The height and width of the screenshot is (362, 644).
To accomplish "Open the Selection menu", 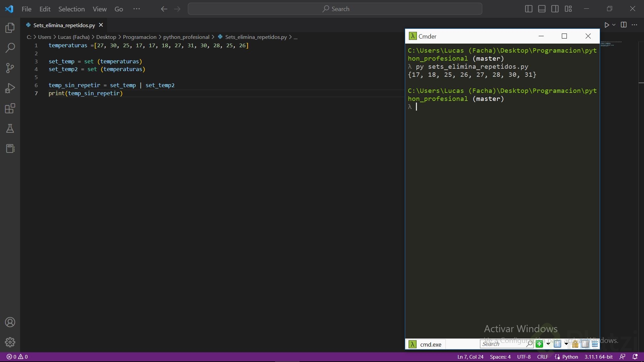I will coord(71,9).
